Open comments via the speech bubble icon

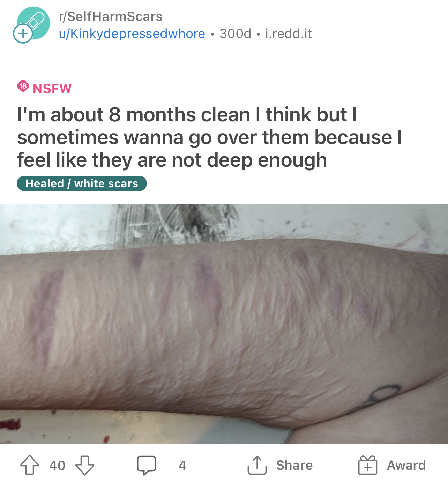pyautogui.click(x=147, y=465)
